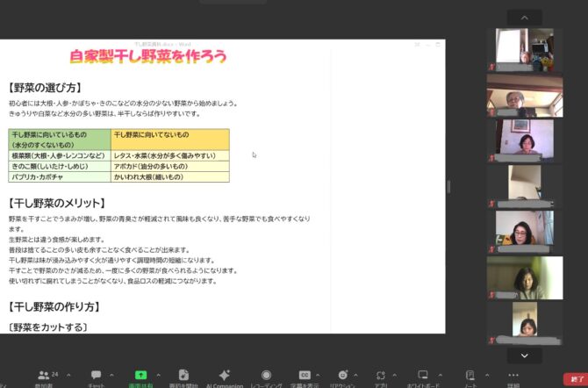
Task: Toggle recording with the レコーディング button
Action: tap(266, 375)
